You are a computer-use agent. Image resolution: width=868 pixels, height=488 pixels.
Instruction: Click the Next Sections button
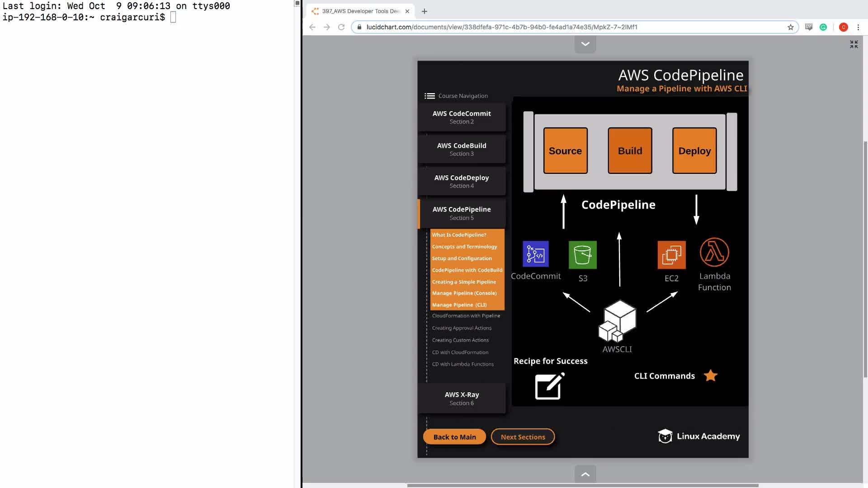tap(523, 437)
